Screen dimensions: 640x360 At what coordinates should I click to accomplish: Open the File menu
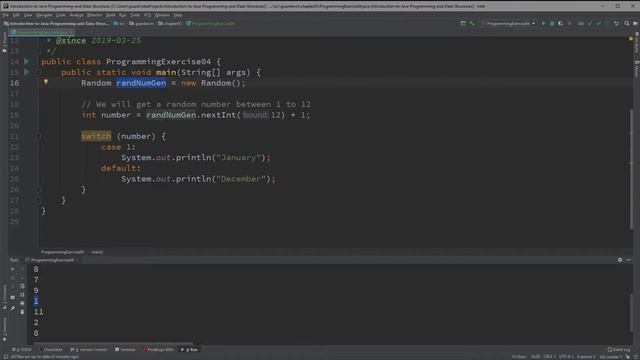point(6,15)
